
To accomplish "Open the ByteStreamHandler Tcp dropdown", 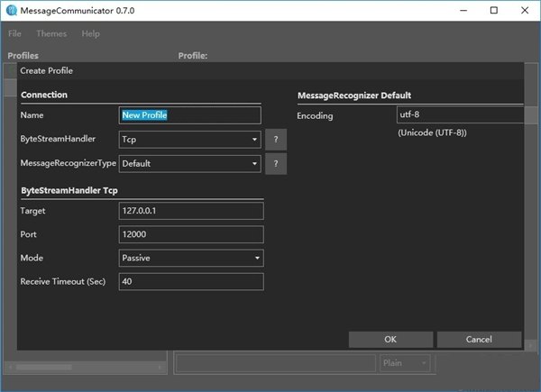I will (x=190, y=140).
